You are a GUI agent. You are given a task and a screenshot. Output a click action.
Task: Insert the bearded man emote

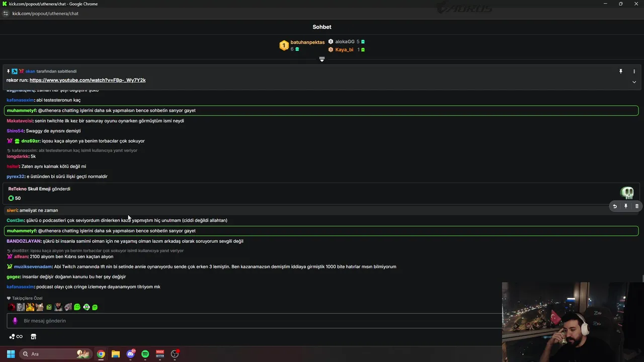pyautogui.click(x=58, y=307)
